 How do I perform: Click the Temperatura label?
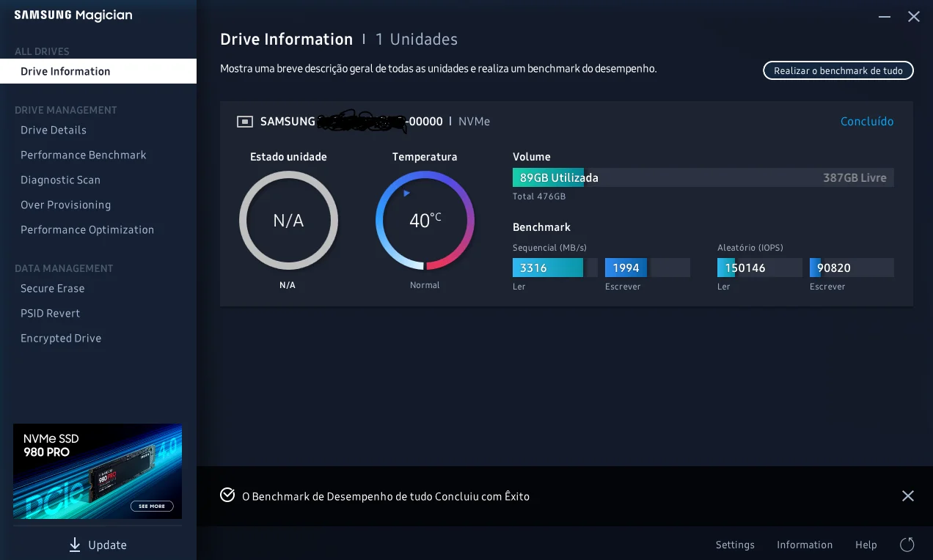[425, 157]
